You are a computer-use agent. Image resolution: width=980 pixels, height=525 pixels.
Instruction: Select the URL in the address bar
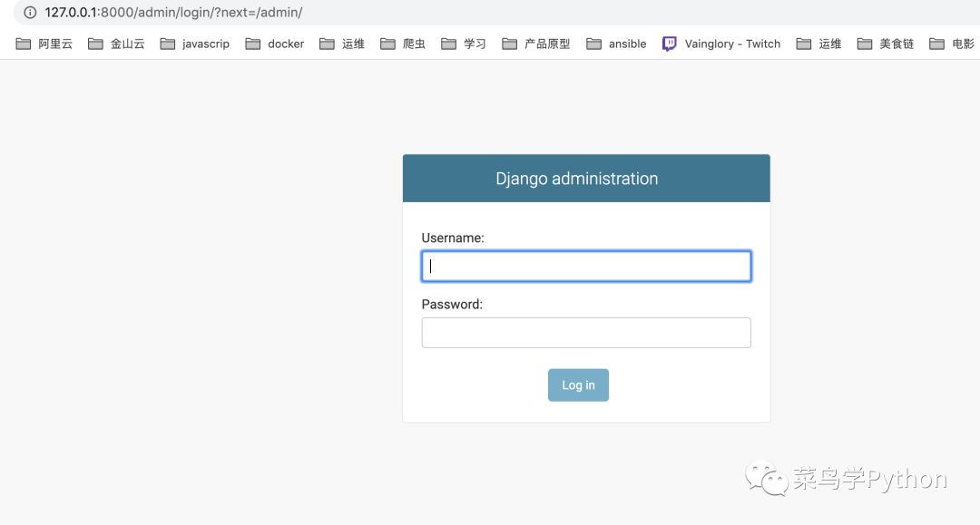pyautogui.click(x=173, y=13)
